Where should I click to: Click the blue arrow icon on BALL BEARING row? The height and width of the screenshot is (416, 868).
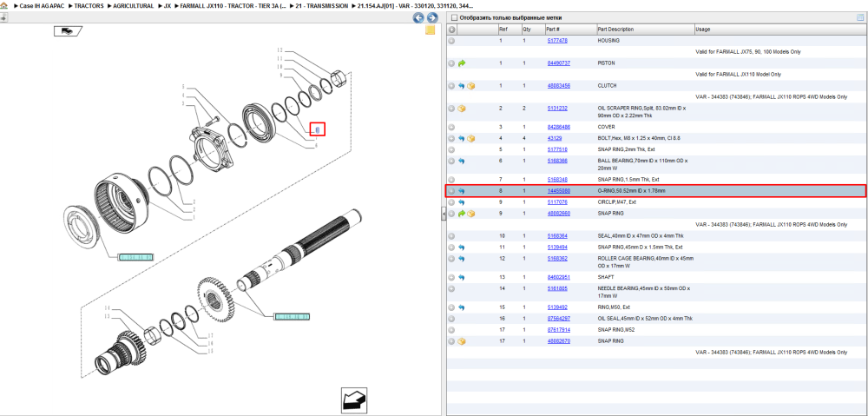[x=462, y=161]
